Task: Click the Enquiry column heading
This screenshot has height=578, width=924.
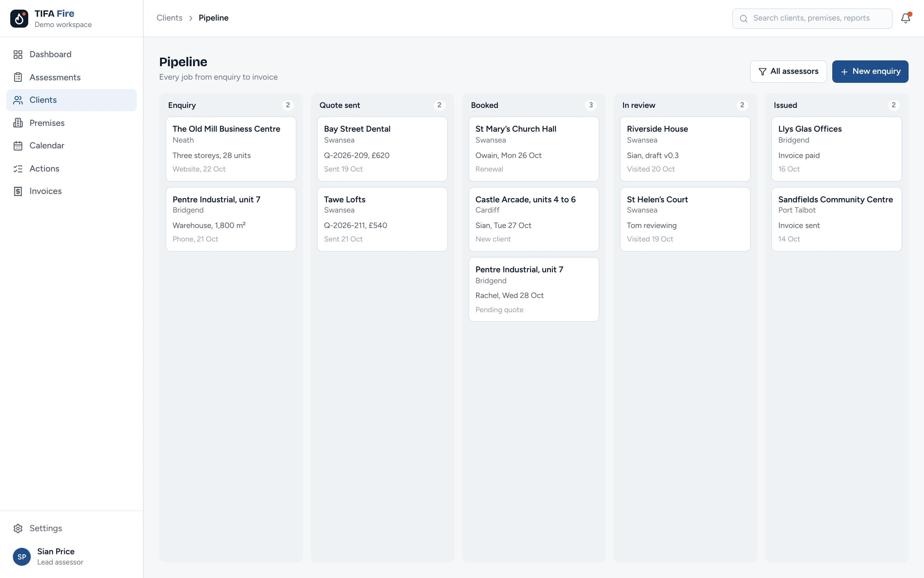Action: (x=182, y=105)
